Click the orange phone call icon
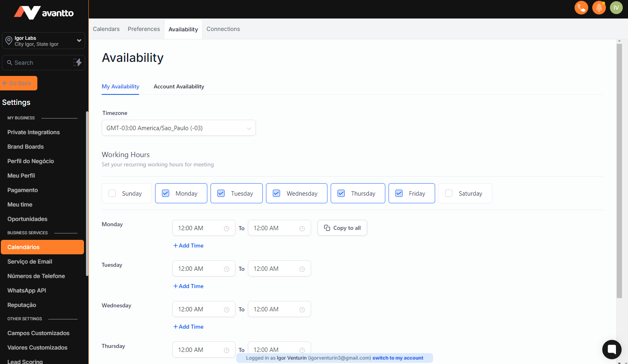The width and height of the screenshot is (628, 364). 581,8
